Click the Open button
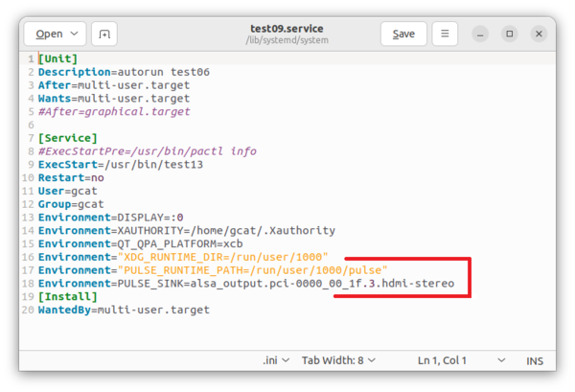The image size is (575, 392). point(50,34)
